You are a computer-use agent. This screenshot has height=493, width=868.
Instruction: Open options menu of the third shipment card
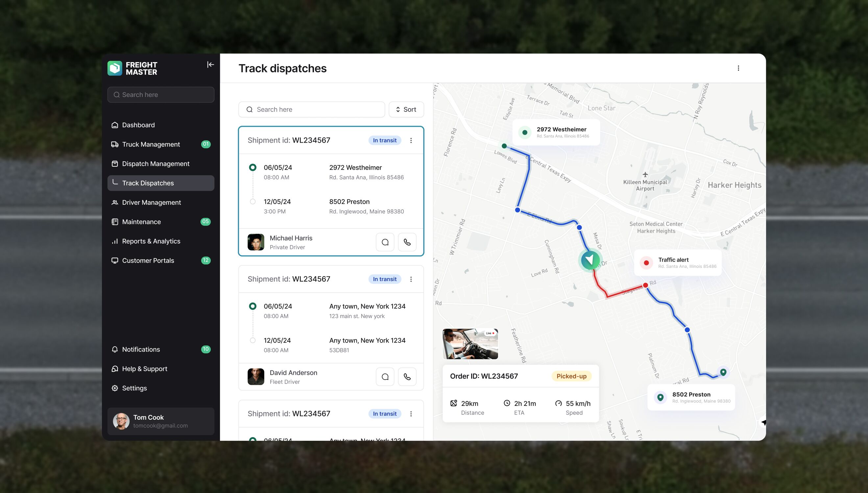point(411,413)
